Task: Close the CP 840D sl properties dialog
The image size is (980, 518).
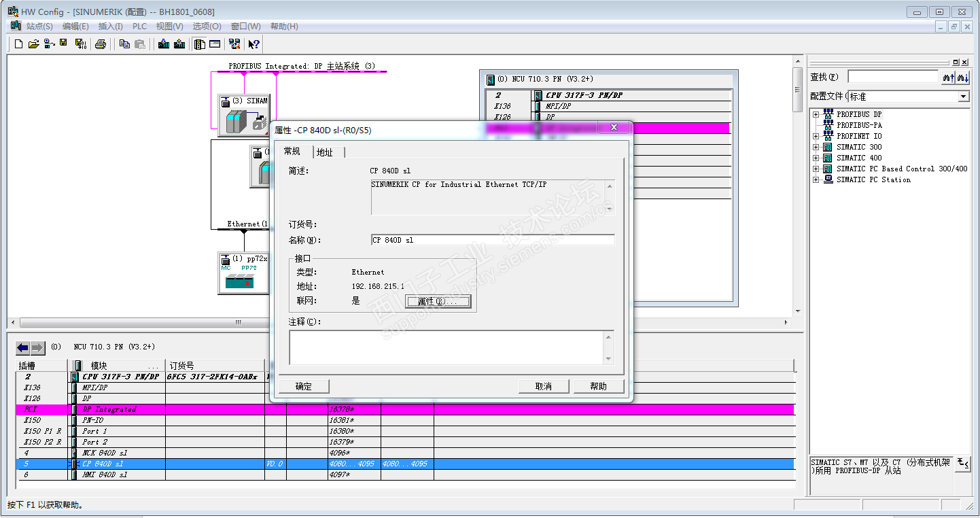Action: [x=614, y=128]
